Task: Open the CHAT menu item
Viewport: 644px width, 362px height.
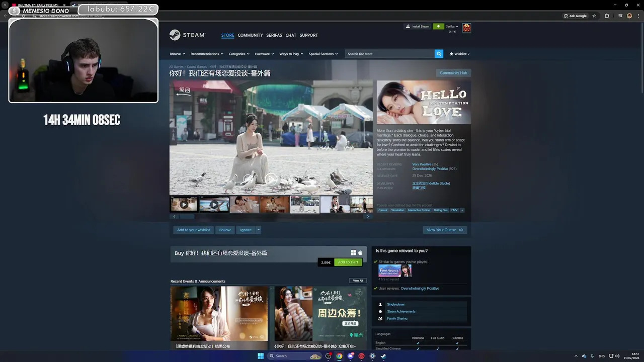Action: pyautogui.click(x=291, y=35)
